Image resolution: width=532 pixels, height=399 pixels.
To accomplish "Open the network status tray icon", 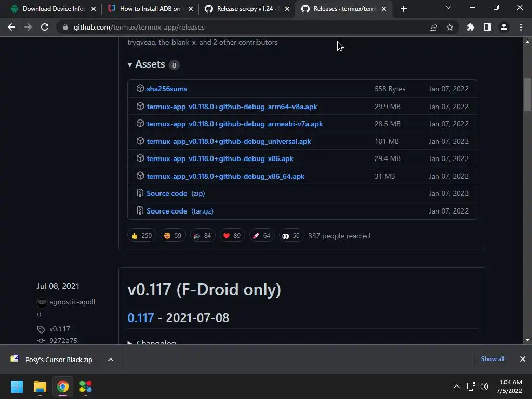I will (471, 387).
